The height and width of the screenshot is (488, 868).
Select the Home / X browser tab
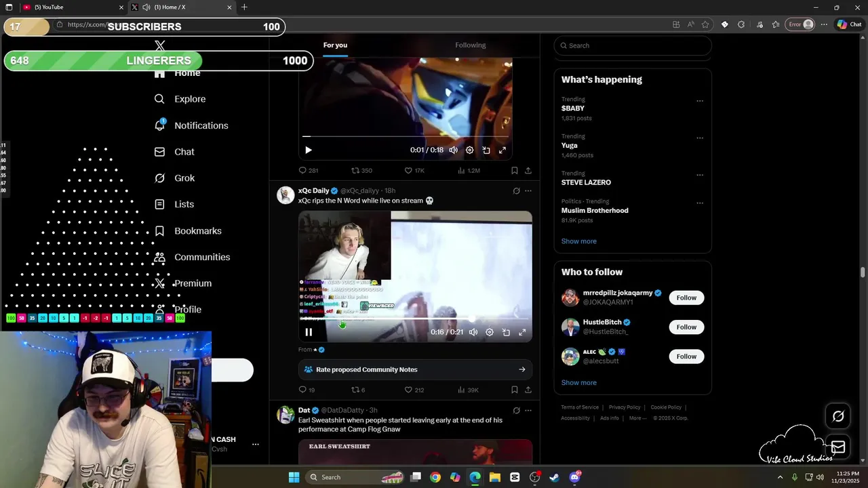pos(182,7)
